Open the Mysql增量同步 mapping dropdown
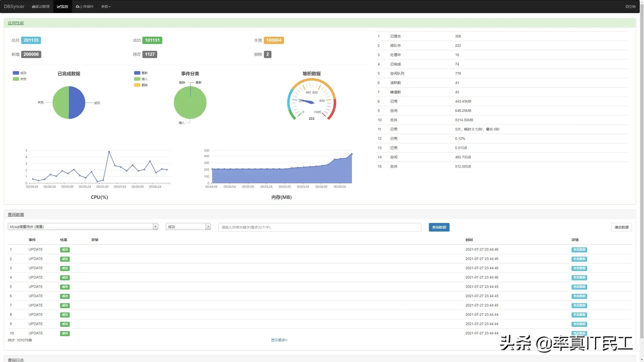 [83, 227]
